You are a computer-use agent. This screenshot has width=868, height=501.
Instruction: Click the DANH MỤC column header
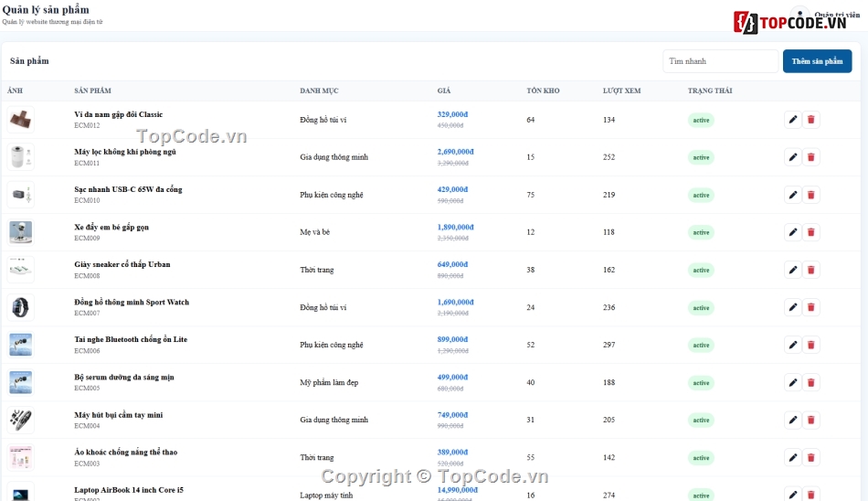point(319,91)
